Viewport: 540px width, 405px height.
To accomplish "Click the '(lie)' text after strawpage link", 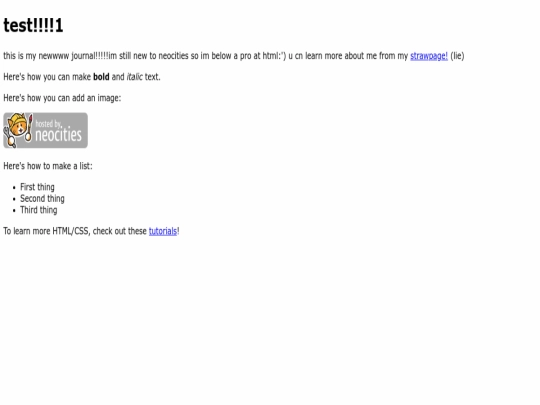I will 457,56.
